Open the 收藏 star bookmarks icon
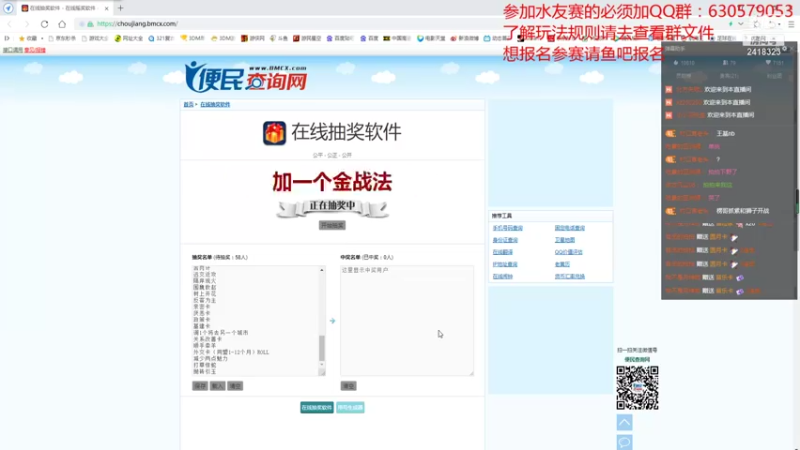 point(21,38)
